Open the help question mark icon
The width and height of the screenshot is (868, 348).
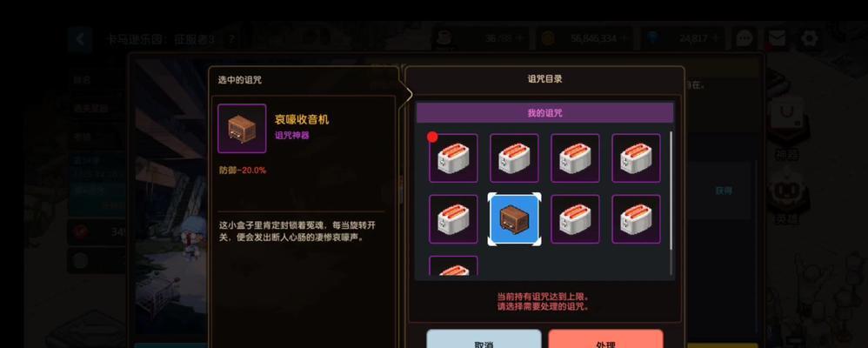pos(232,39)
